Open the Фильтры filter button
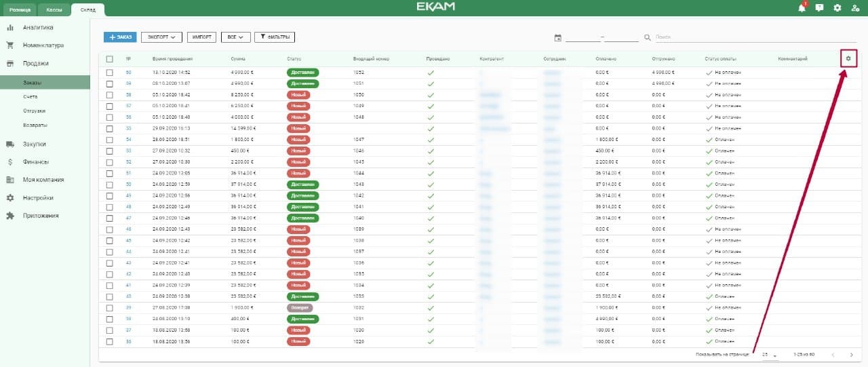The height and width of the screenshot is (367, 868). click(275, 37)
